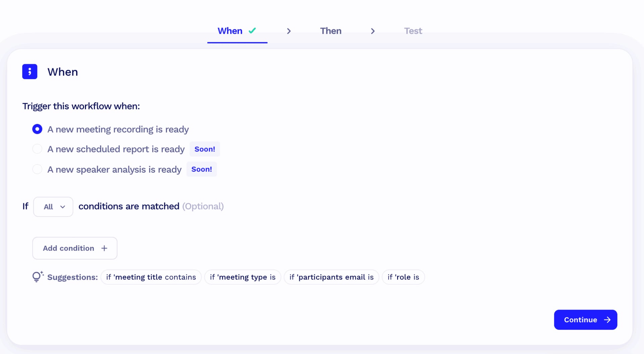Viewport: 644px width, 354px height.
Task: Click the Soon! badge next to speaker analysis
Action: tap(202, 169)
